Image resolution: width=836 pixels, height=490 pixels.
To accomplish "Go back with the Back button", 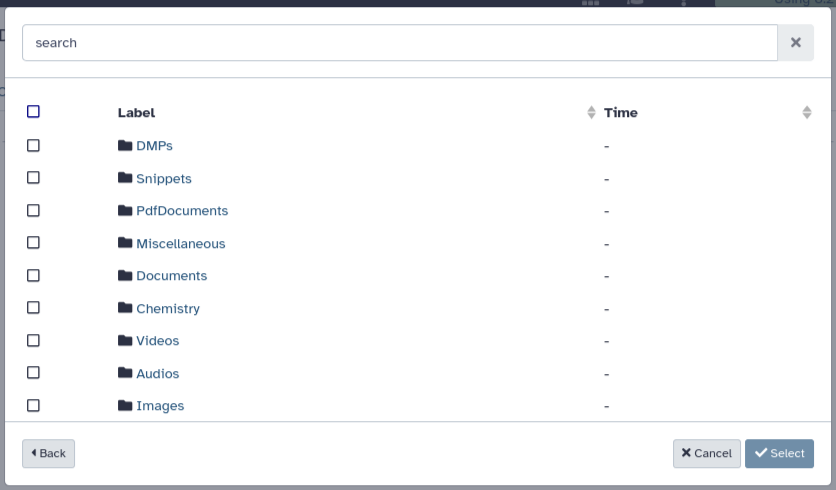I will click(49, 453).
